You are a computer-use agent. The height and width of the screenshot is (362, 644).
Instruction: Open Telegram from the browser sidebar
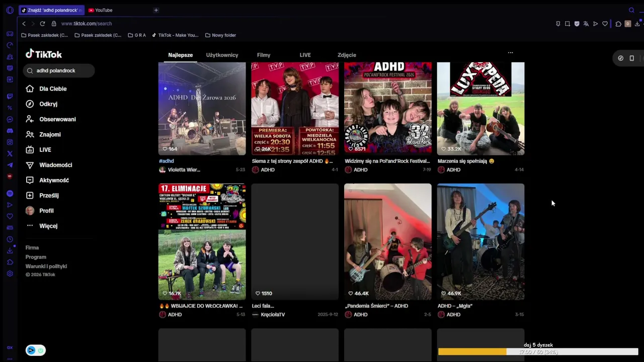[x=10, y=165]
